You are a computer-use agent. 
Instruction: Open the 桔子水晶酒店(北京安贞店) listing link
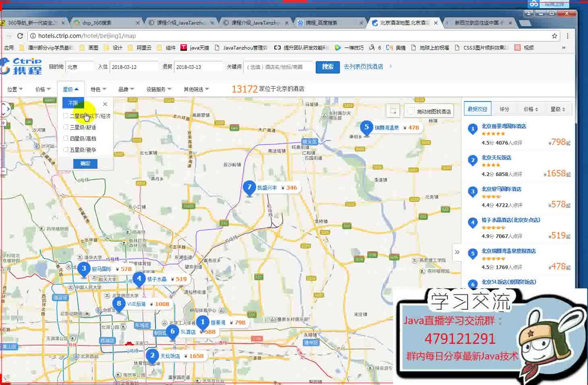point(511,220)
